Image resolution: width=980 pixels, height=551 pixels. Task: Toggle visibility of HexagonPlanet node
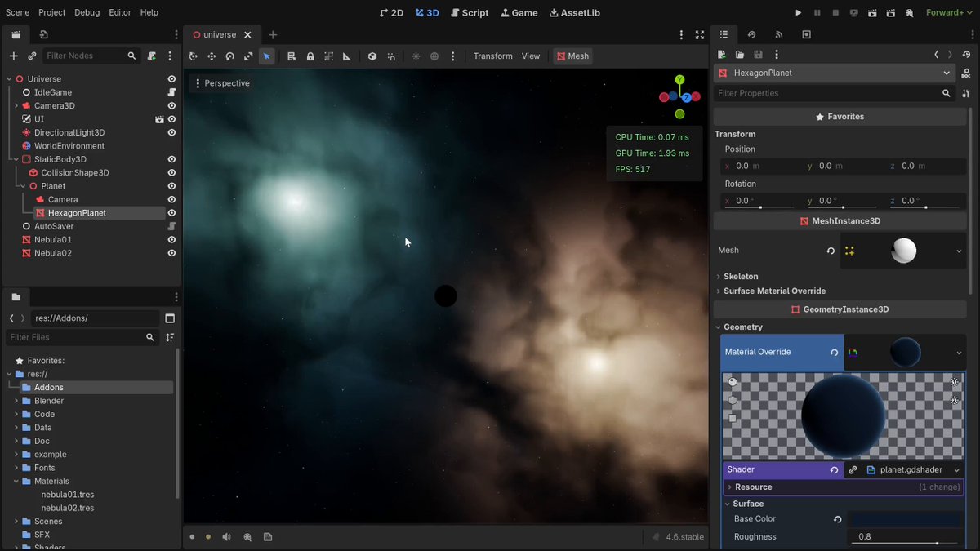[x=171, y=213]
